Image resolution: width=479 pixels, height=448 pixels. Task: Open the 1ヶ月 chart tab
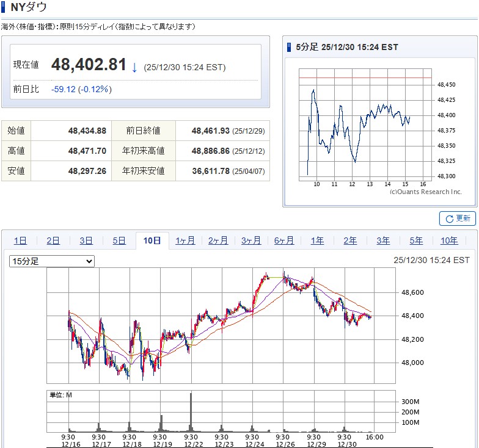click(185, 240)
